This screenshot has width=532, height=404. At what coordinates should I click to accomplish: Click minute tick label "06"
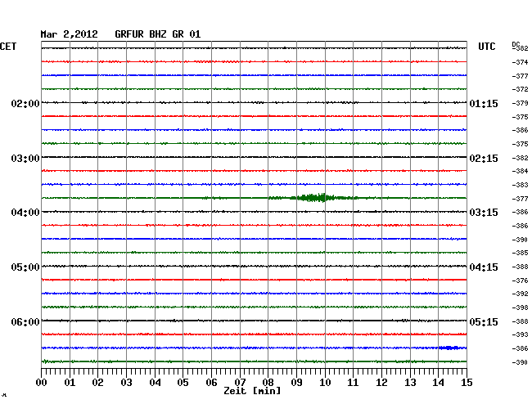tap(211, 382)
